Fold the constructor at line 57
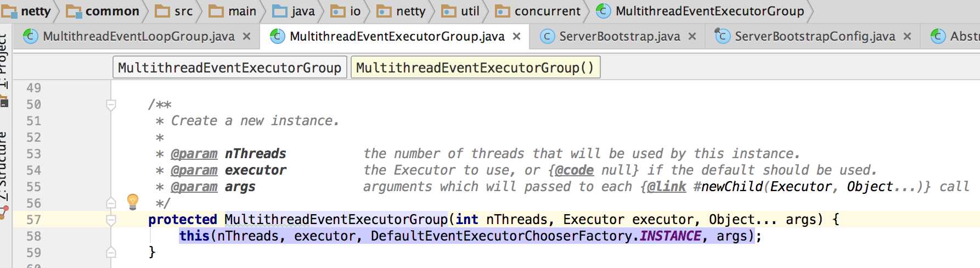The height and width of the screenshot is (268, 980). (111, 220)
